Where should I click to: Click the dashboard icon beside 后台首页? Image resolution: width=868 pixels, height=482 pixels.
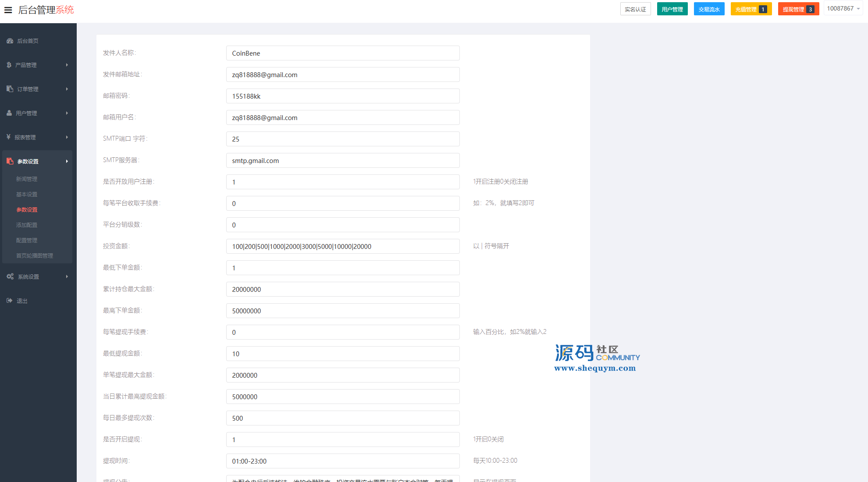pos(10,41)
